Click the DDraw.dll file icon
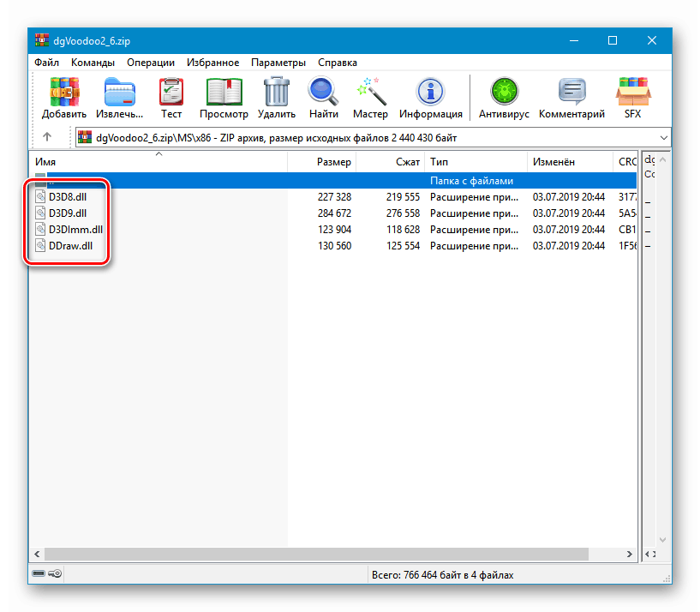This screenshot has height=612, width=700. pos(40,246)
